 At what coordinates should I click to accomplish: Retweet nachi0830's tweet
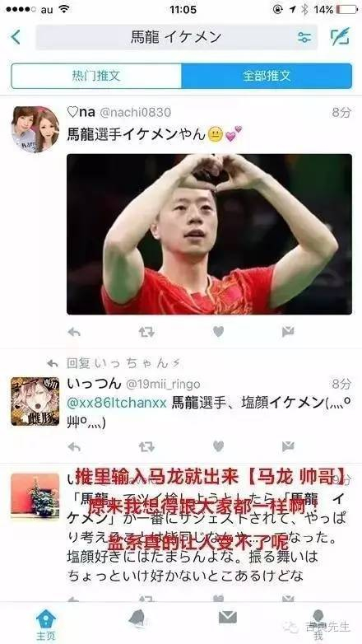[146, 332]
